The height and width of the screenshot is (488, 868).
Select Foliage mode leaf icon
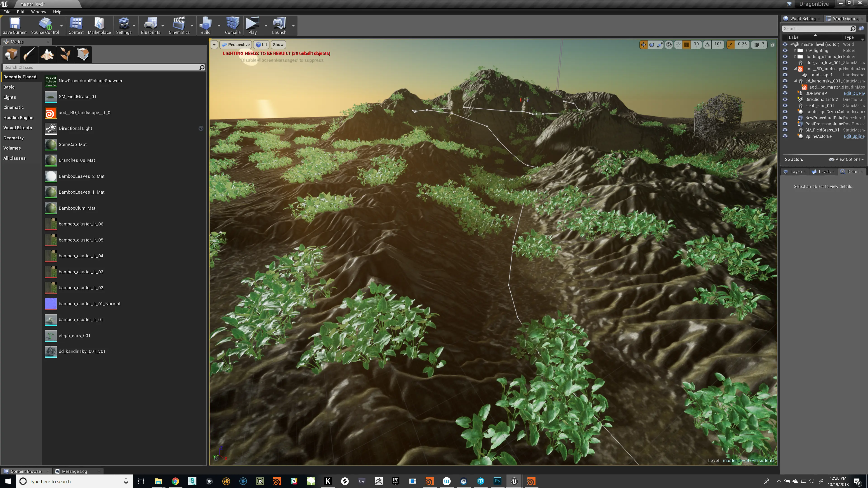click(x=65, y=54)
